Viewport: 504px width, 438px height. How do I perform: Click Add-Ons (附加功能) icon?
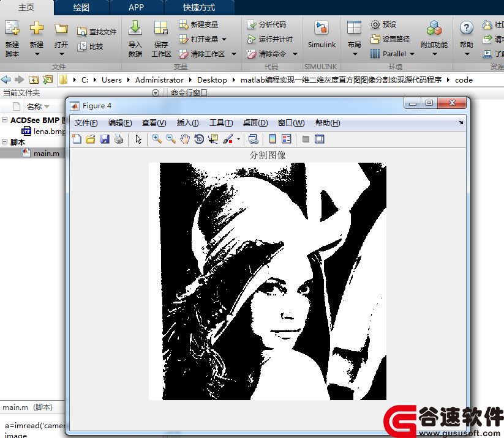434,28
